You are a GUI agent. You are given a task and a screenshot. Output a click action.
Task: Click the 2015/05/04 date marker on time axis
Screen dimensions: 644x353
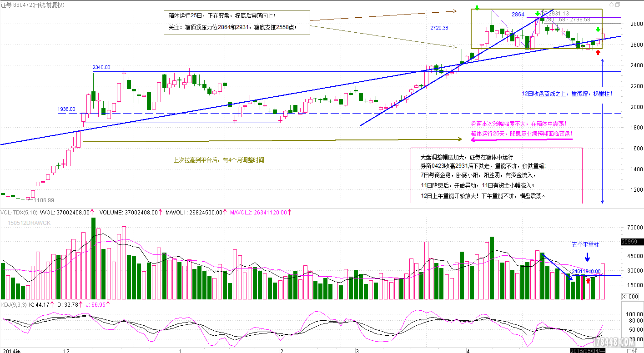pyautogui.click(x=588, y=350)
